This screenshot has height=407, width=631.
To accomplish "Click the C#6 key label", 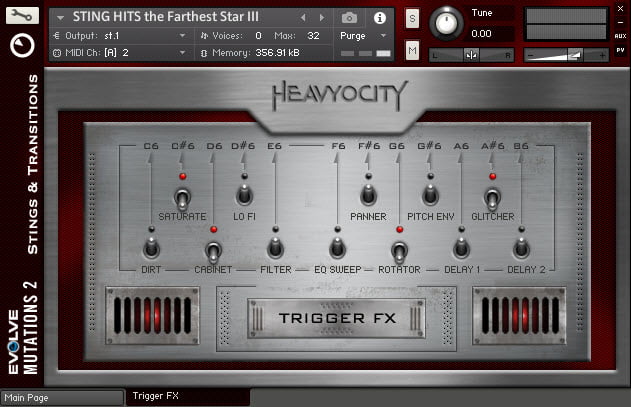I will (183, 146).
